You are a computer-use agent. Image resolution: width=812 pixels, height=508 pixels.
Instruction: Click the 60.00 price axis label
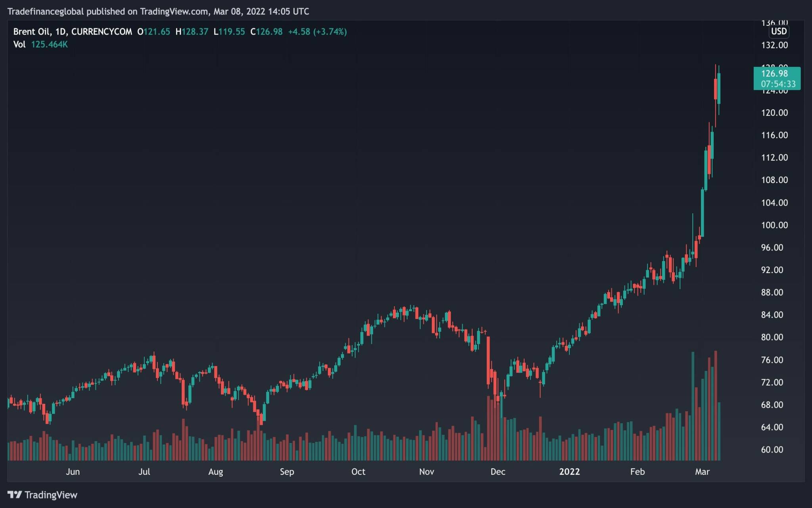(772, 450)
